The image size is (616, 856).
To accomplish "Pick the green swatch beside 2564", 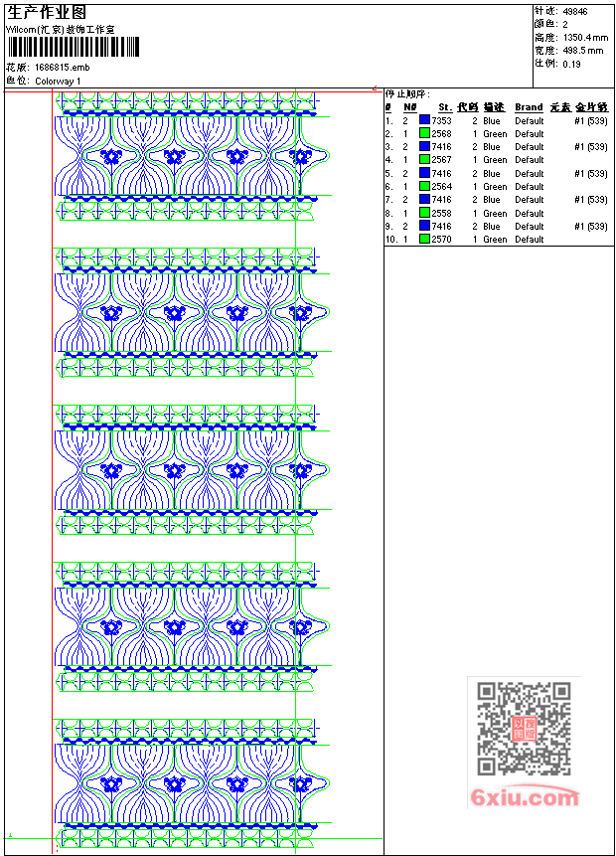I will pyautogui.click(x=424, y=187).
